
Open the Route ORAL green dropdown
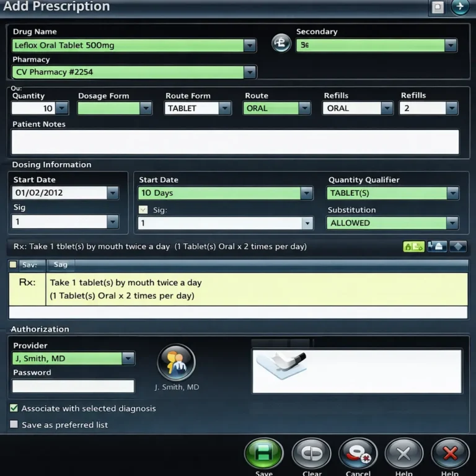pos(304,108)
